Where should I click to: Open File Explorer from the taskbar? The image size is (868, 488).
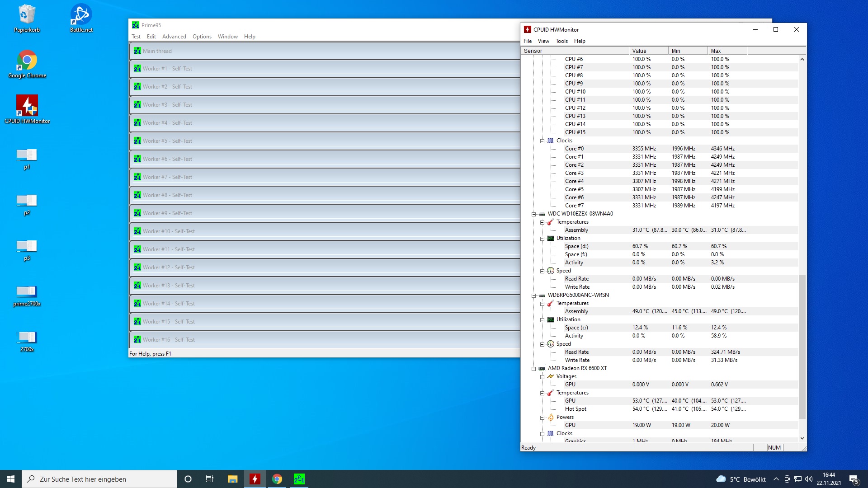232,479
